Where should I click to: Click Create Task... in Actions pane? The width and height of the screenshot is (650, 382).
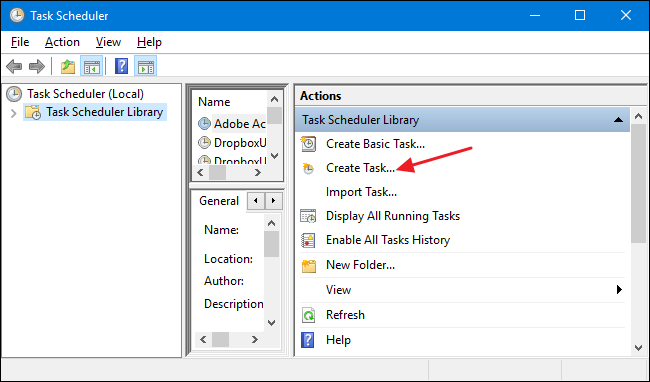click(x=360, y=168)
